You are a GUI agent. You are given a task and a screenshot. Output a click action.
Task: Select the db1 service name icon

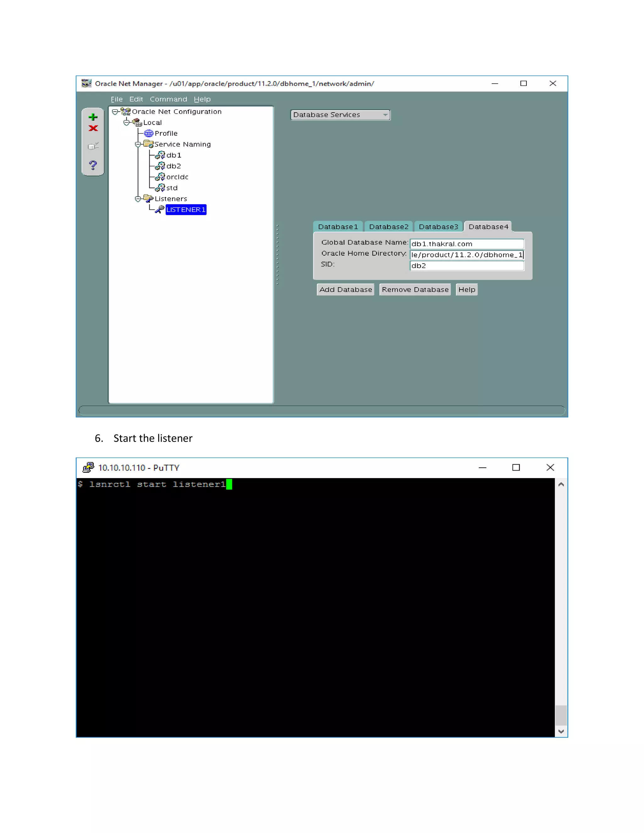160,155
